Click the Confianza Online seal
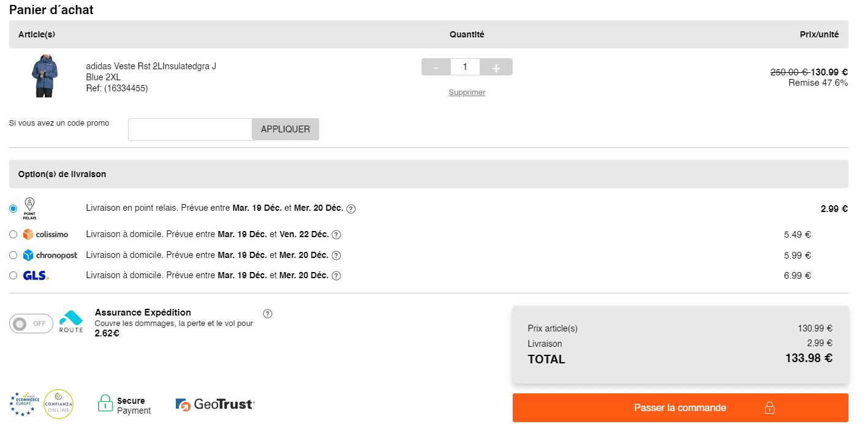Viewport: 868px width, 424px height. tap(58, 404)
